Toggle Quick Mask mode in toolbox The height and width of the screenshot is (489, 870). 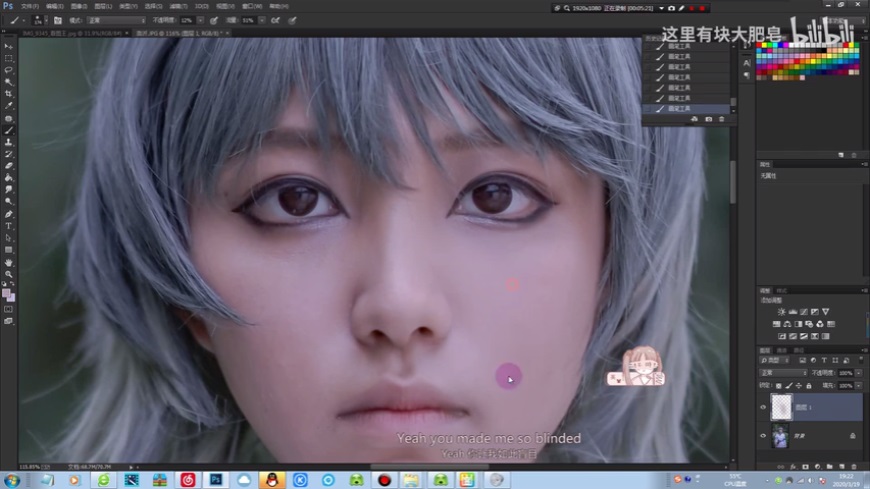pyautogui.click(x=8, y=309)
